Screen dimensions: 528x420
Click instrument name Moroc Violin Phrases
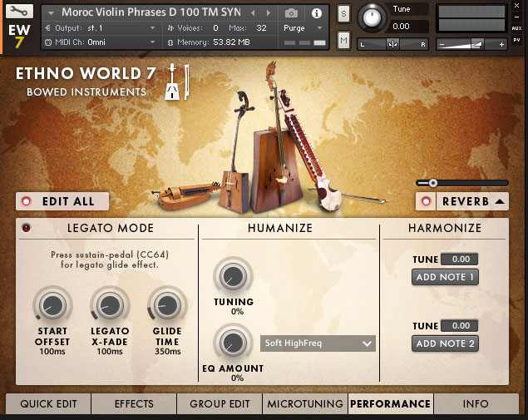point(151,12)
